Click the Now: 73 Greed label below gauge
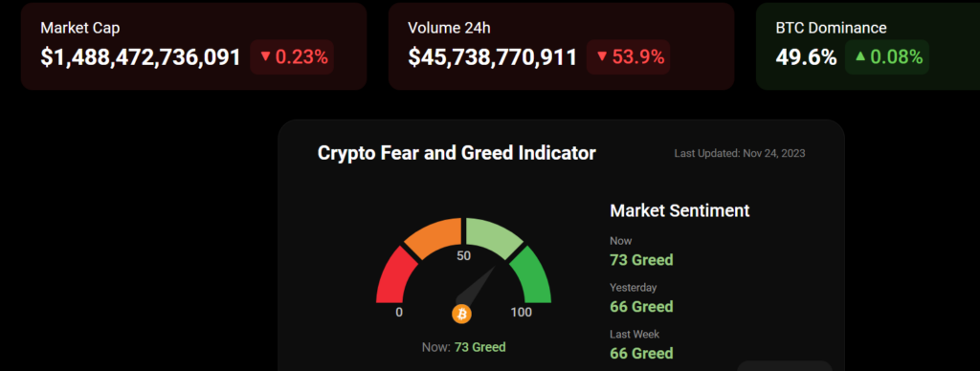 tap(464, 347)
